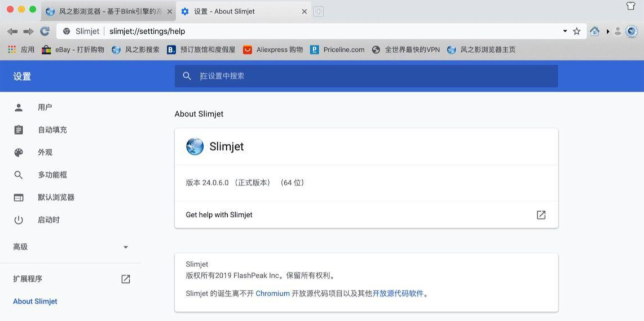Open the address bar history dropdown arrow
The image size is (644, 321).
565,31
